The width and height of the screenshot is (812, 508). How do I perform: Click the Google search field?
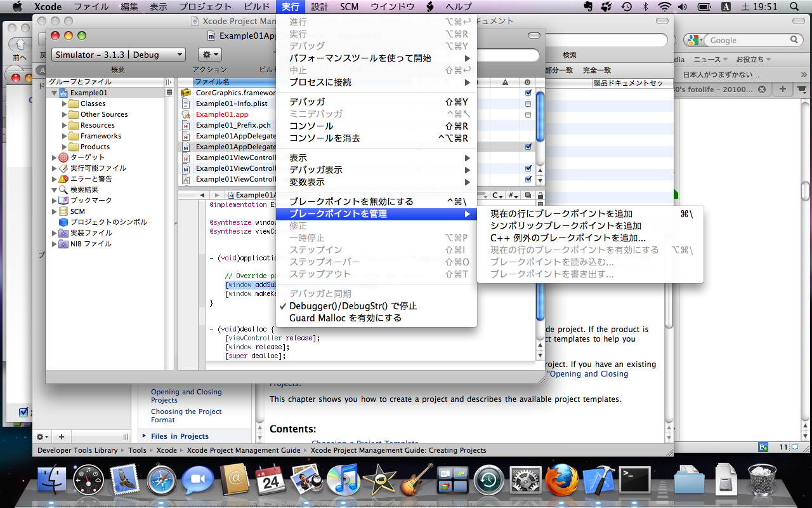tap(744, 40)
